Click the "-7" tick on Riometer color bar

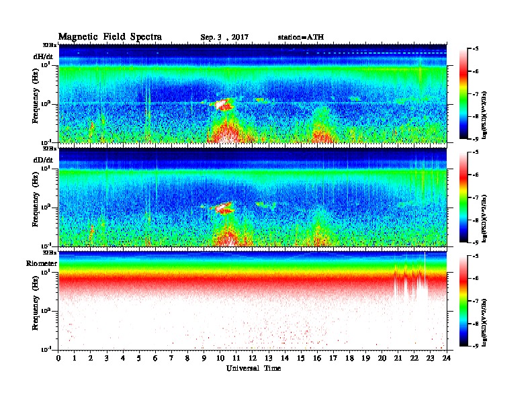click(x=476, y=301)
